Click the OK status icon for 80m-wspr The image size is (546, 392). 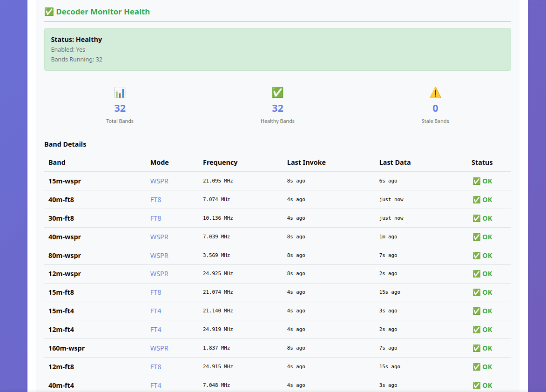(476, 255)
